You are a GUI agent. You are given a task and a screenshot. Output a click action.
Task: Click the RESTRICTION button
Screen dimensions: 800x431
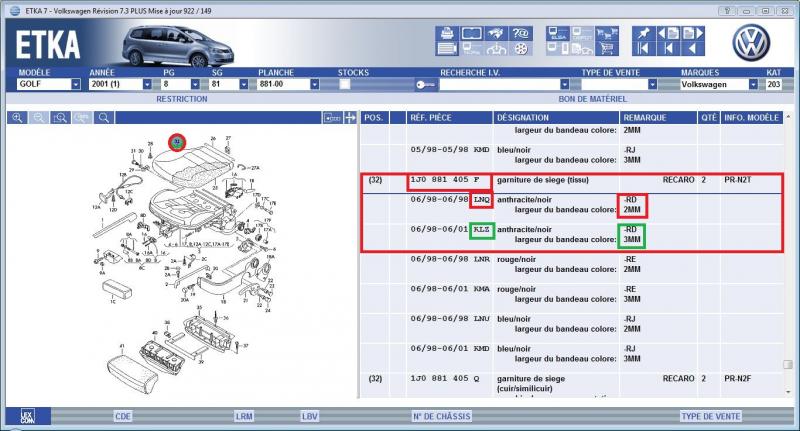[x=182, y=99]
